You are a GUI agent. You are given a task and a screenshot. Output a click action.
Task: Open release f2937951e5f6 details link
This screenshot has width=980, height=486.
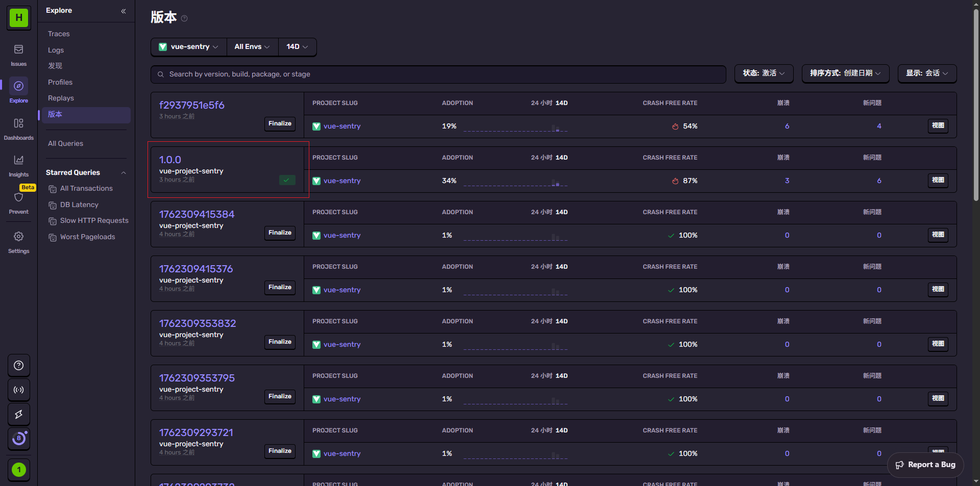191,105
